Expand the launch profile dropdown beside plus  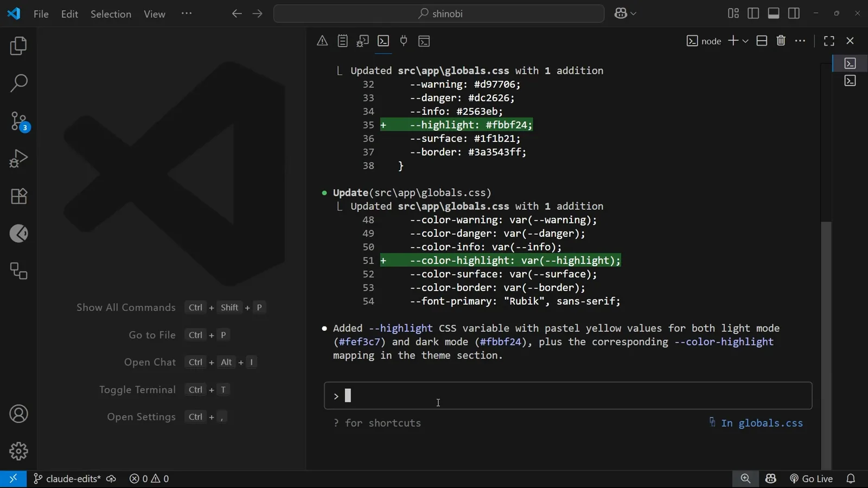tap(745, 41)
